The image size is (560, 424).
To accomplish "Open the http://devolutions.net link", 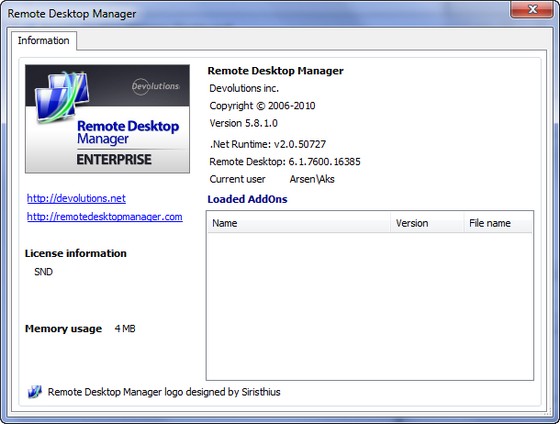I will [x=76, y=198].
